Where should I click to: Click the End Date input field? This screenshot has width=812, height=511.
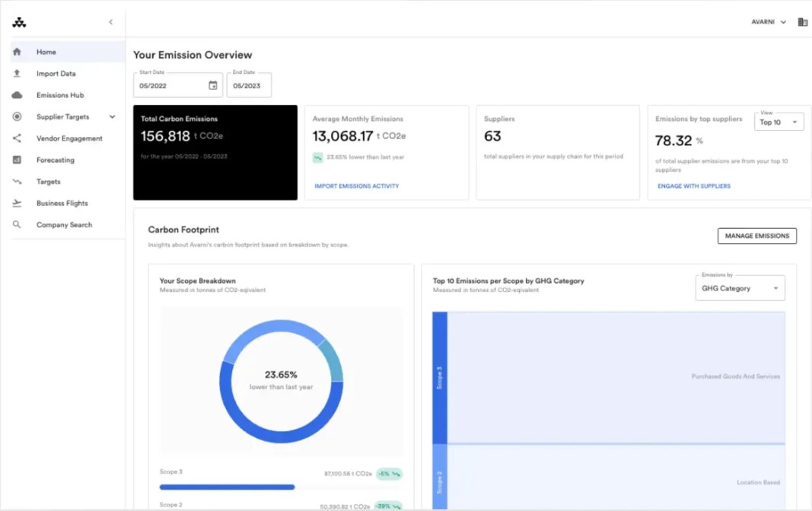(249, 86)
